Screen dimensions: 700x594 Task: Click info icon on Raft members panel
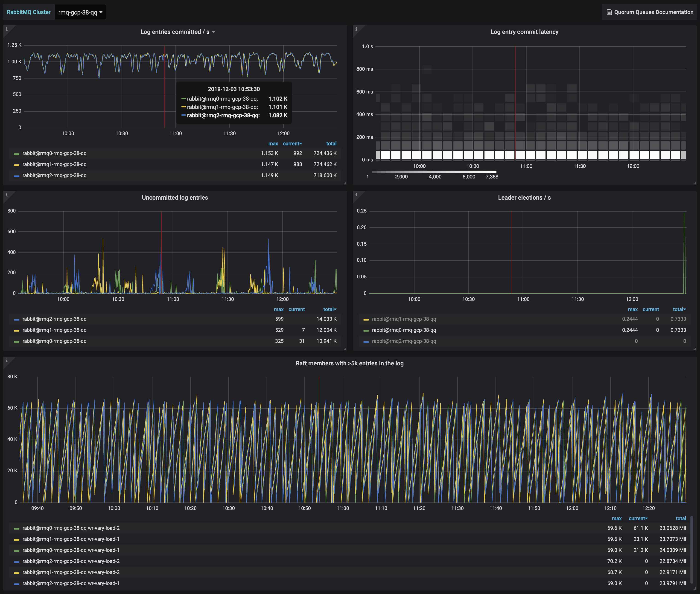(7, 360)
